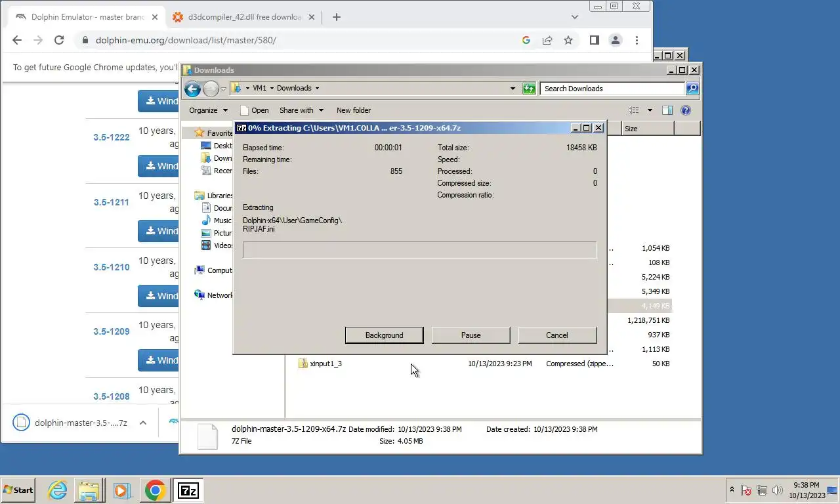The image size is (840, 504).
Task: Click the dolphin-master 7z item in downloads bar
Action: (x=71, y=423)
